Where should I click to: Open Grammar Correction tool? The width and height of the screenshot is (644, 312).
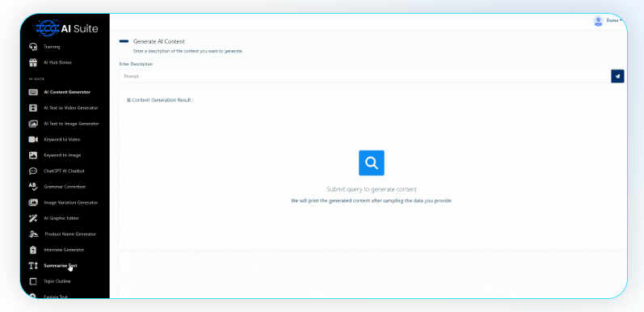click(x=65, y=187)
